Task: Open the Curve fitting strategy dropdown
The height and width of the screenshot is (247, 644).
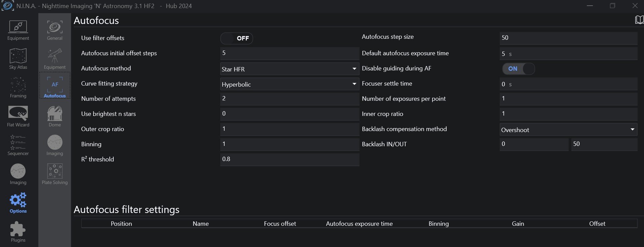Action: tap(289, 84)
